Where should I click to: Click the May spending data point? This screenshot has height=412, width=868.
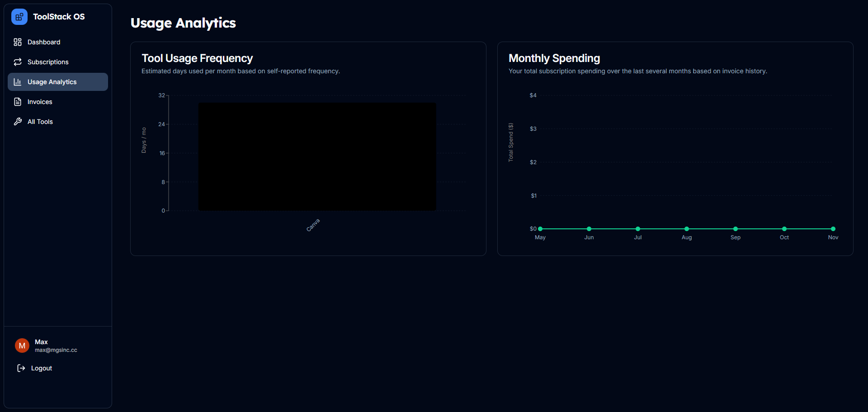click(540, 229)
